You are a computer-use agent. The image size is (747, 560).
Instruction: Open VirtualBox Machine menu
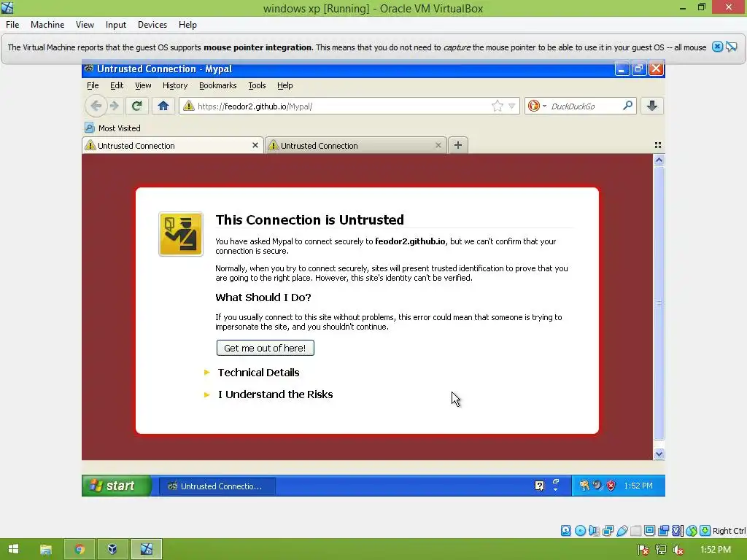pyautogui.click(x=47, y=25)
